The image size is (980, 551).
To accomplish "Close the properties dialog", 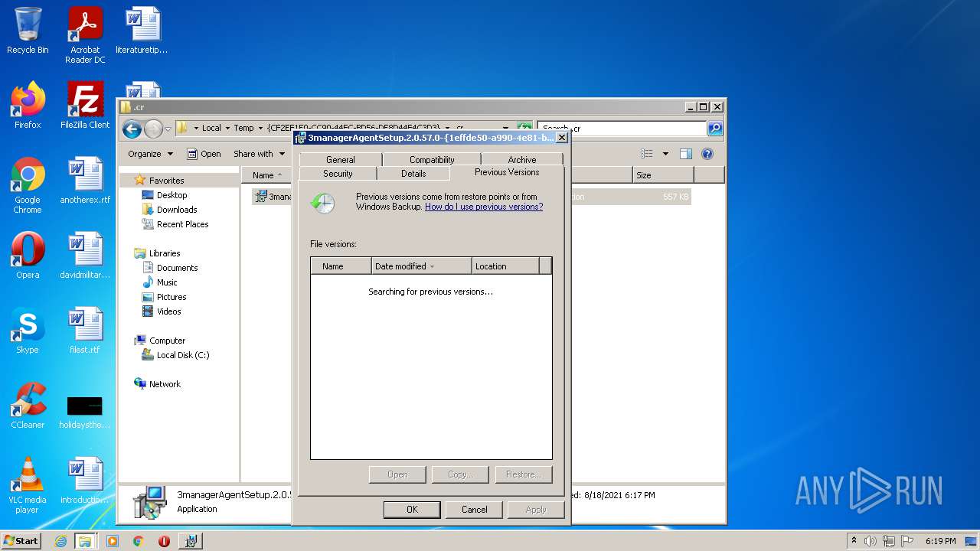I will point(561,138).
